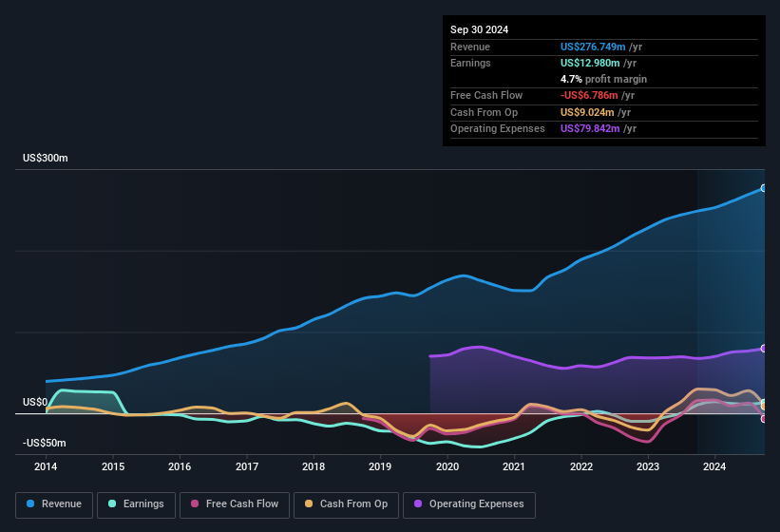Toggle the Cash From Op legend button

point(346,504)
